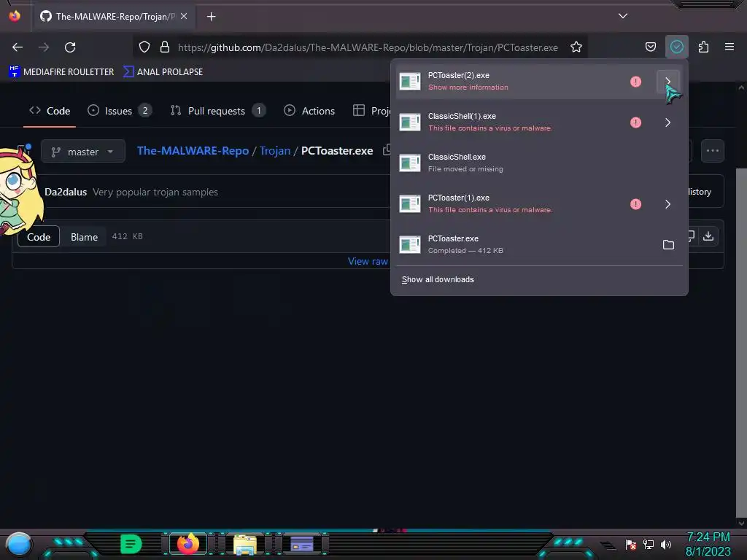Close the The-MALWARE-Repo tab
This screenshot has height=560, width=747.
184,16
